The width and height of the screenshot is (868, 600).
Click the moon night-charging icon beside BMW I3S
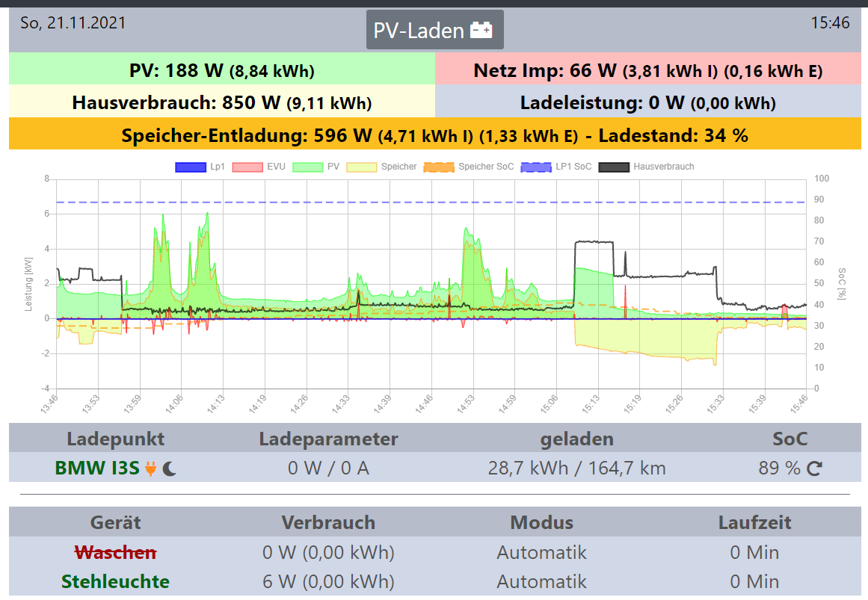pos(170,469)
